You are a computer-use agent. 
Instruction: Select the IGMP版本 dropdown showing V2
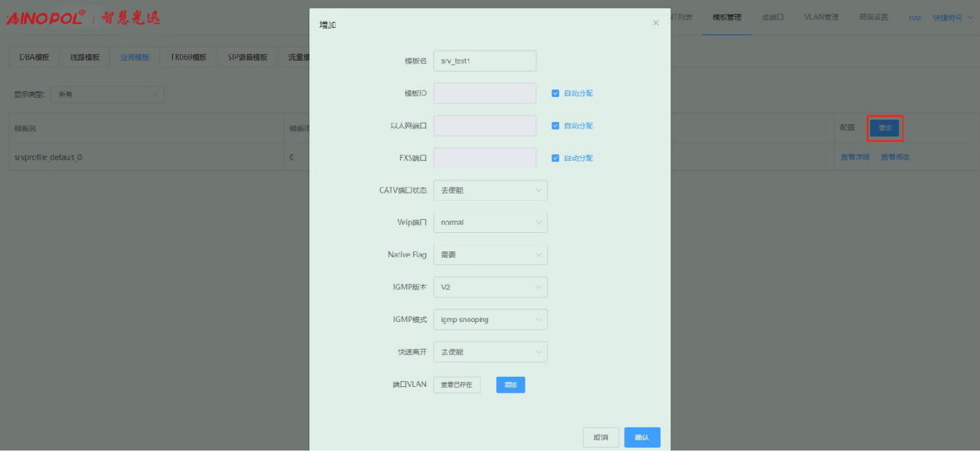[x=490, y=287]
